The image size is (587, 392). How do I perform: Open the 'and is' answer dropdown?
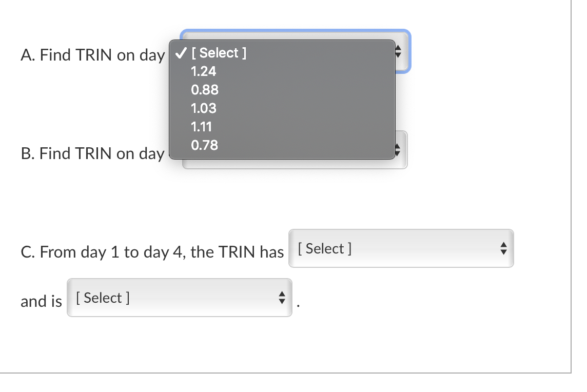tap(179, 298)
